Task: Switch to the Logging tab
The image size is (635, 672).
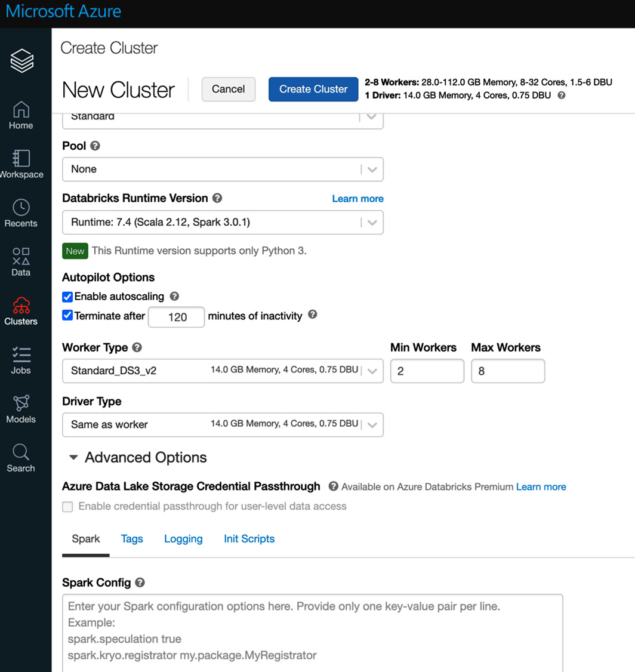Action: coord(183,539)
